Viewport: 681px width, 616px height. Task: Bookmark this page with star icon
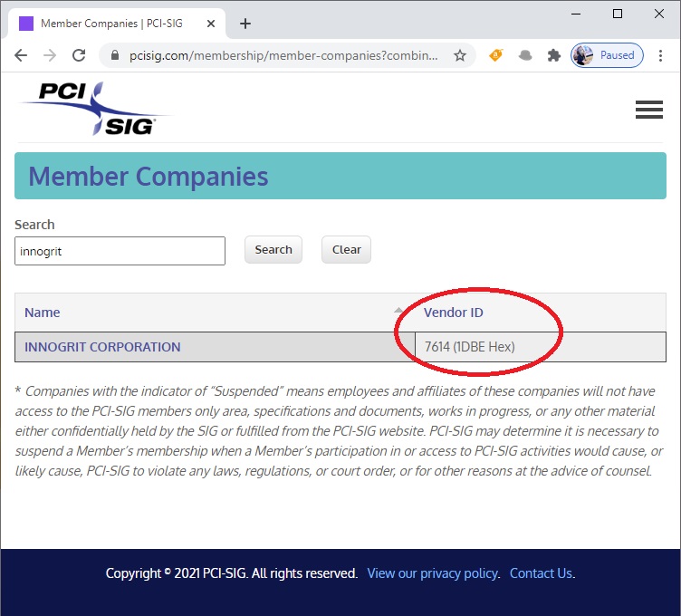tap(460, 55)
